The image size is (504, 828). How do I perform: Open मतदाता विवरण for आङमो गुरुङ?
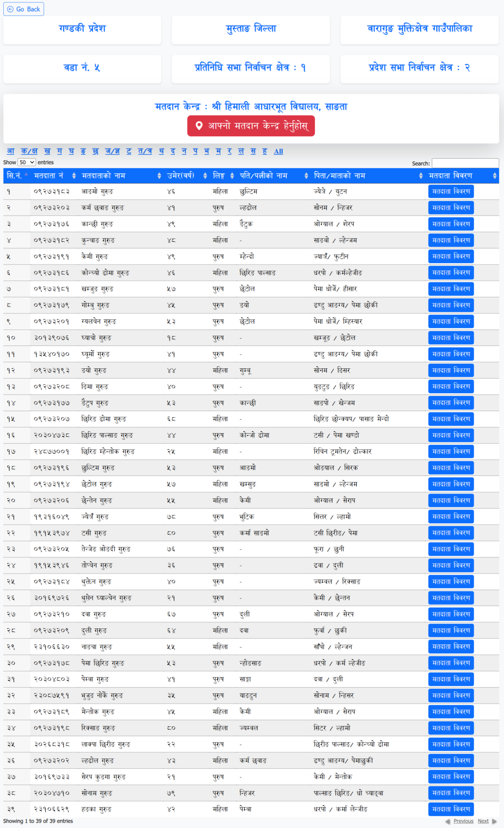point(451,191)
